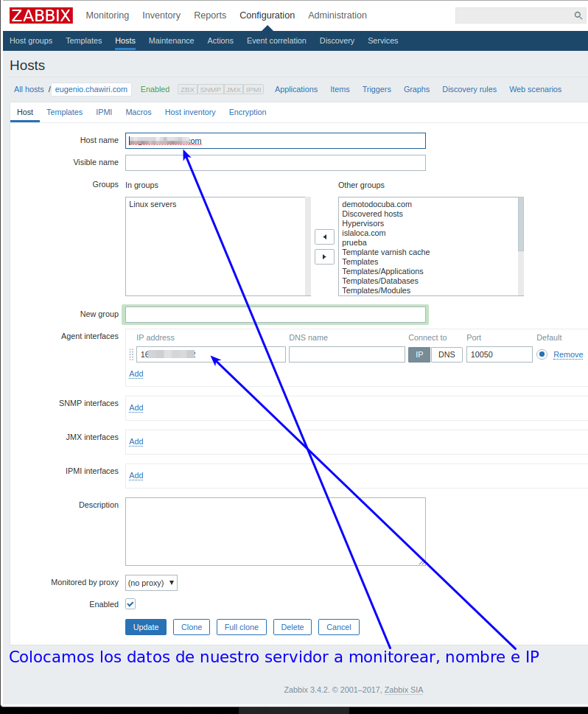Click the Delete button
The height and width of the screenshot is (714, 588).
coord(293,627)
